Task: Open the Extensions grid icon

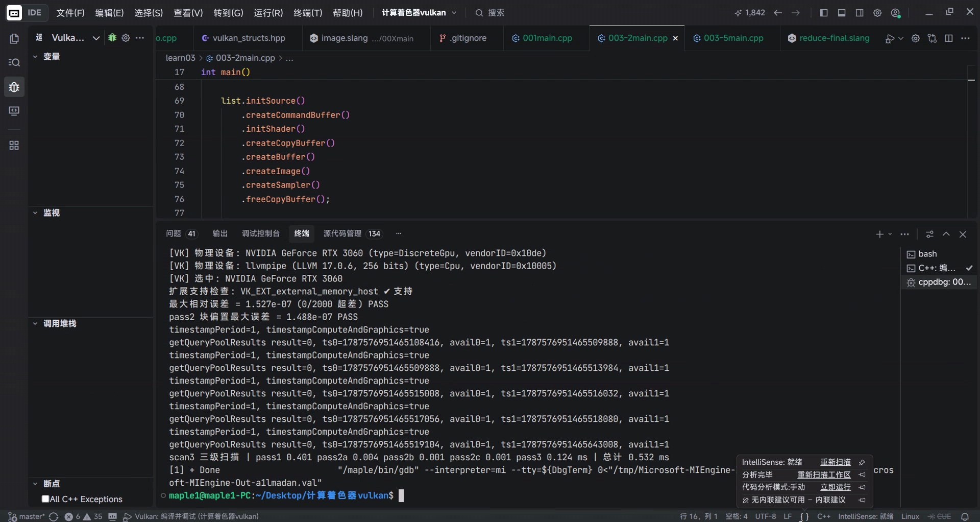Action: (14, 146)
